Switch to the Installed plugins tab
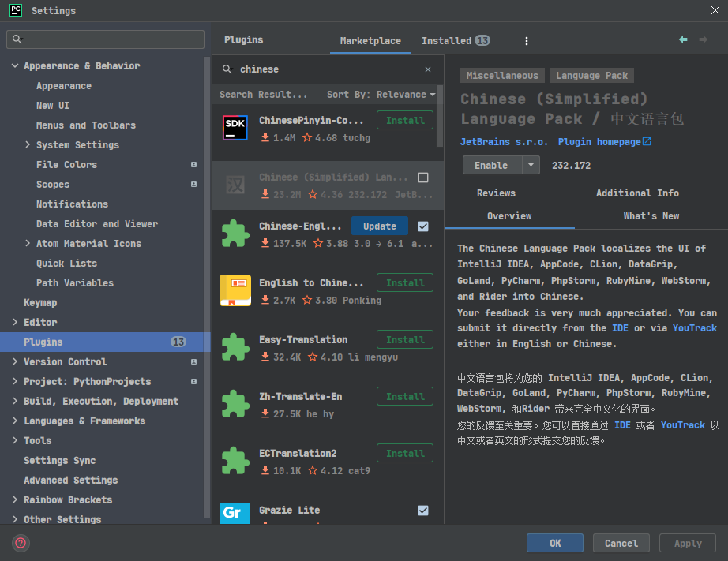Viewport: 728px width, 561px height. point(456,41)
